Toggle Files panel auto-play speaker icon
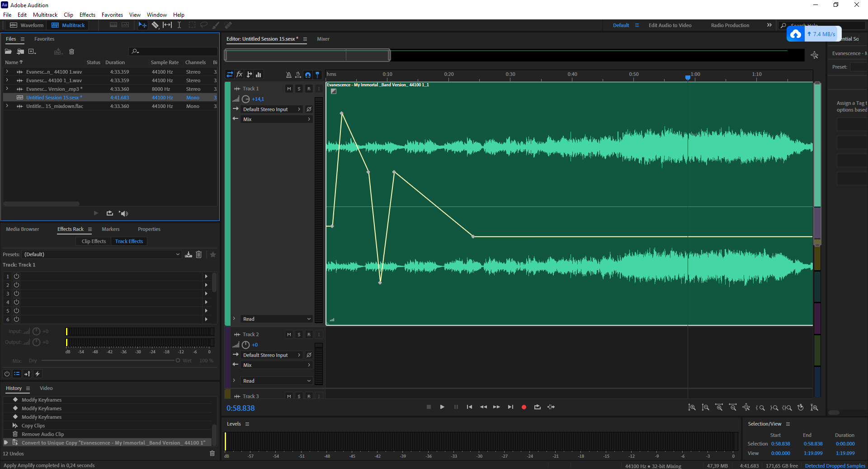Viewport: 868px width, 469px height. pyautogui.click(x=123, y=213)
